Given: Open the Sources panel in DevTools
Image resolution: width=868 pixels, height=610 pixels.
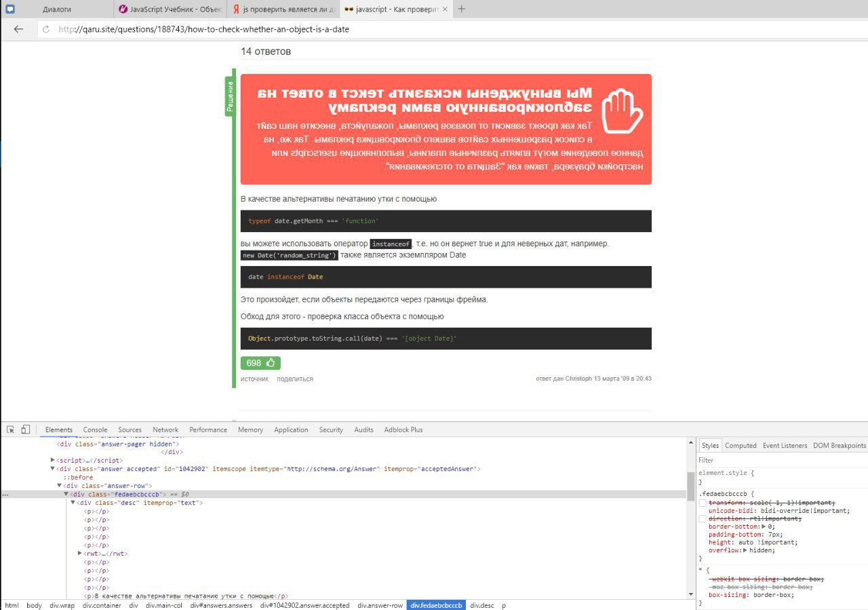Looking at the screenshot, I should point(130,430).
